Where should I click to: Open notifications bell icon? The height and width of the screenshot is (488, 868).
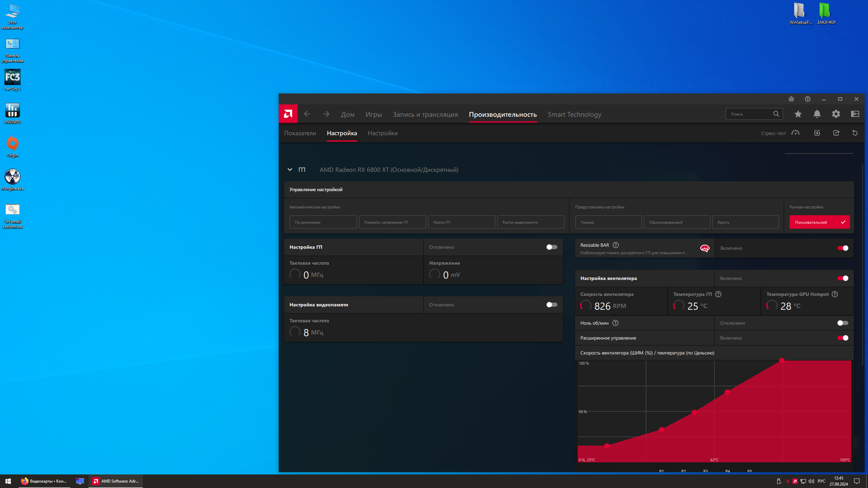817,114
